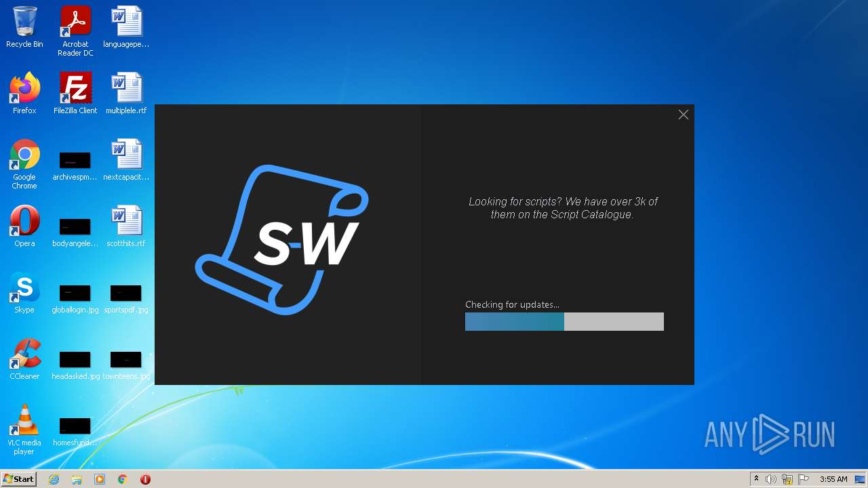Launch Firefox from the desktop

24,94
